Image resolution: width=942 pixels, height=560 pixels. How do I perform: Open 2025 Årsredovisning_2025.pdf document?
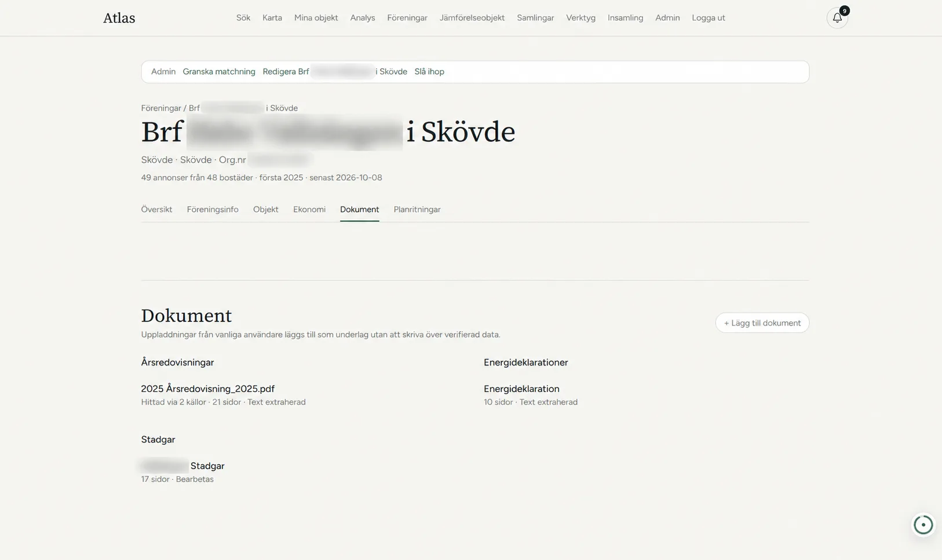click(208, 389)
